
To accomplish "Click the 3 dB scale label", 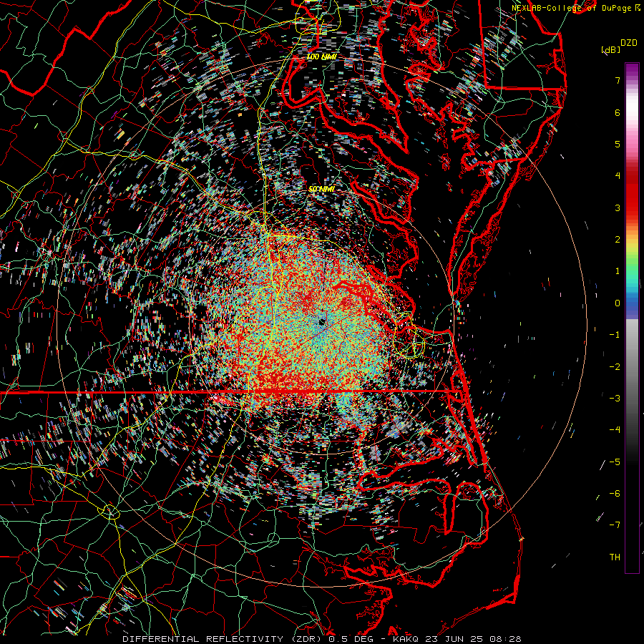I will coord(618,208).
